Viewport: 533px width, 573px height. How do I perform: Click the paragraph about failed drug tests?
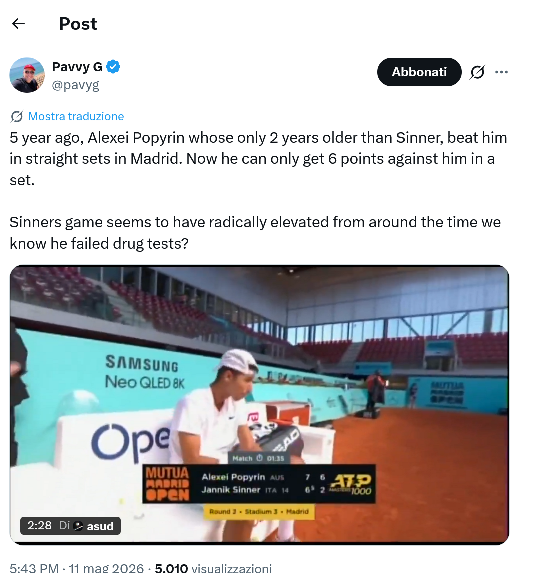tap(255, 233)
